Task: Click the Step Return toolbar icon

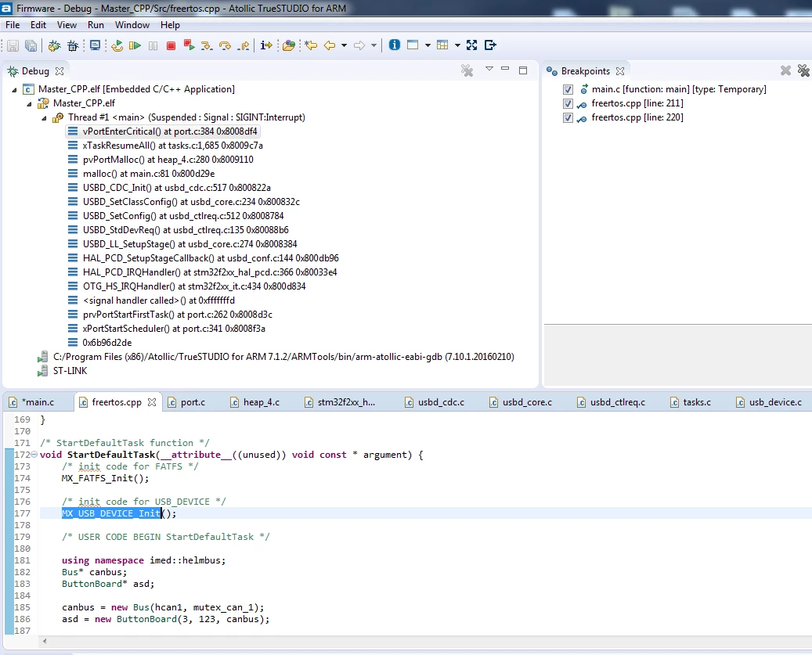Action: point(244,45)
